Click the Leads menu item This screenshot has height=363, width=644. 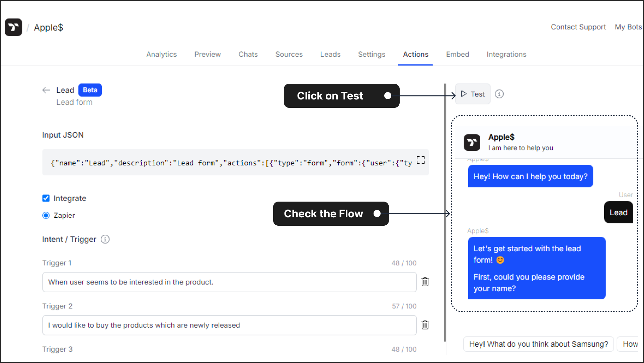pos(330,55)
